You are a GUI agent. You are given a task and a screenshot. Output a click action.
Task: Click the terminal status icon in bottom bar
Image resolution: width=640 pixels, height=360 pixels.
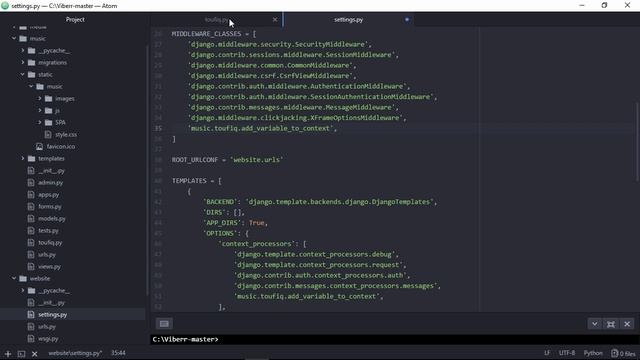[x=21, y=354]
